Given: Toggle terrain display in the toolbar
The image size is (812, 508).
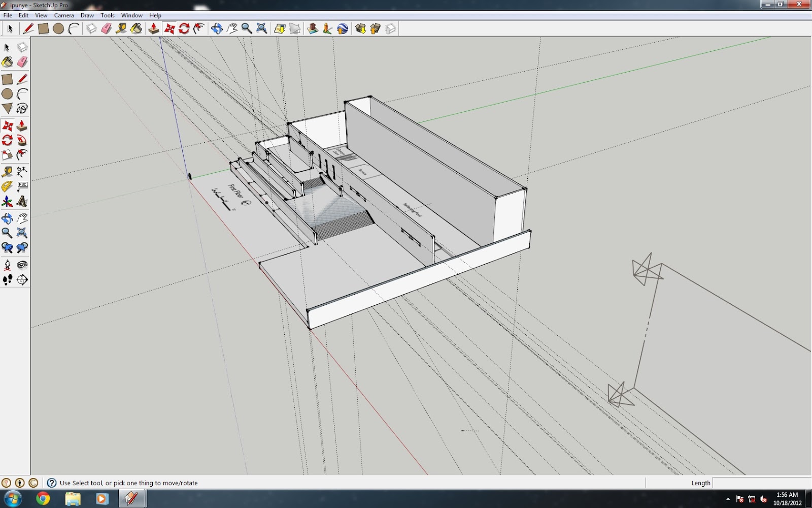Looking at the screenshot, I should tap(295, 28).
